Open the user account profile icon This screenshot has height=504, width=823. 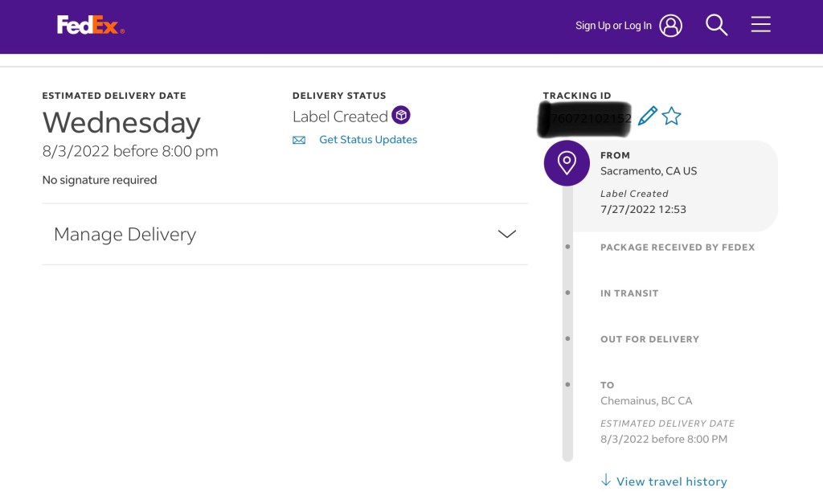pyautogui.click(x=670, y=26)
